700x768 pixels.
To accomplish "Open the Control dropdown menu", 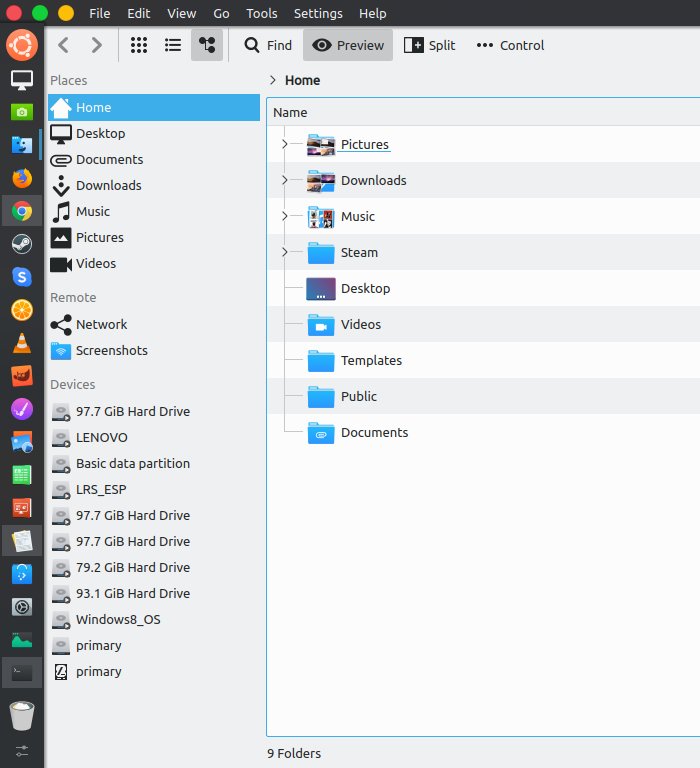I will click(510, 45).
